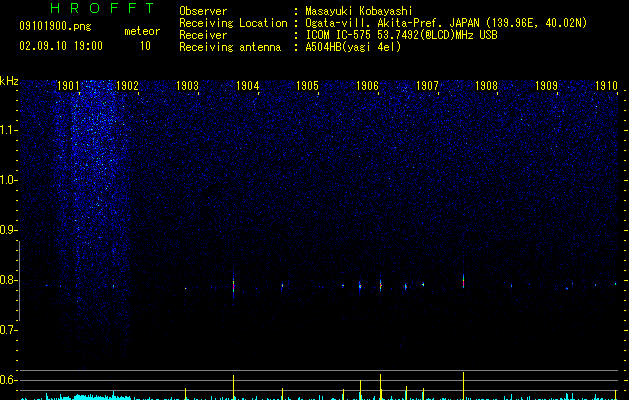This screenshot has width=629, height=400.
Task: Click the meteor label
Action: point(142,31)
